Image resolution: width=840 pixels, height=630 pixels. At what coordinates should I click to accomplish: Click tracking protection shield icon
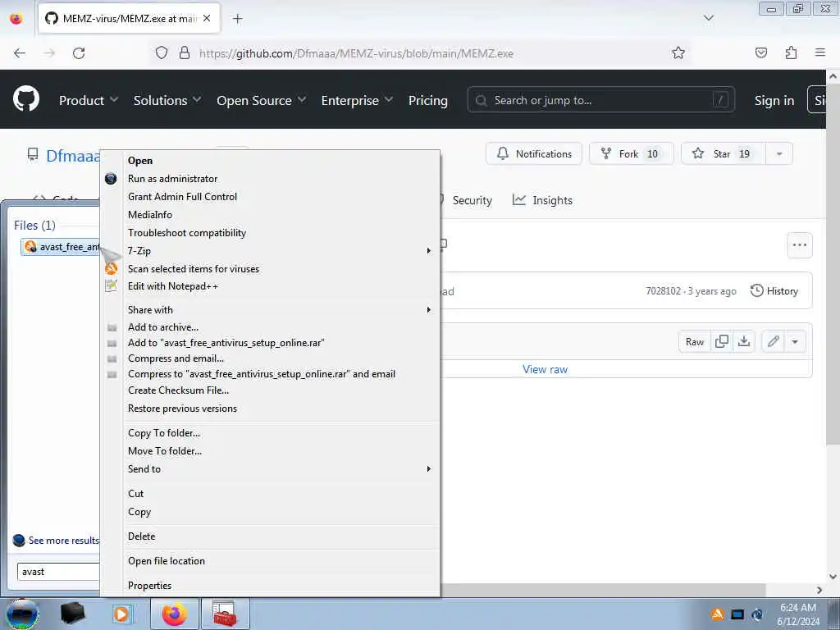coord(162,52)
